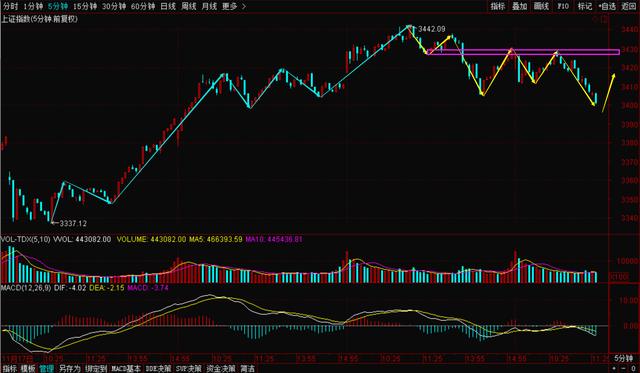Open the F10 company info
640x373 pixels.
[x=563, y=6]
